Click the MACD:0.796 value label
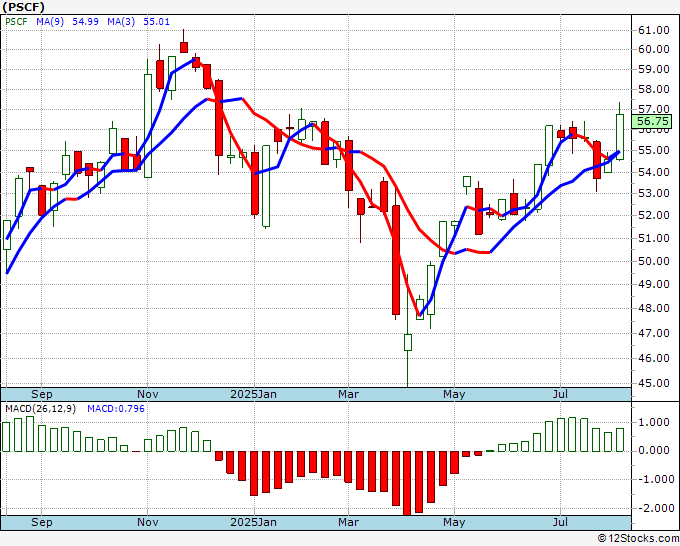Screen dimensions: 680x546 pyautogui.click(x=116, y=409)
